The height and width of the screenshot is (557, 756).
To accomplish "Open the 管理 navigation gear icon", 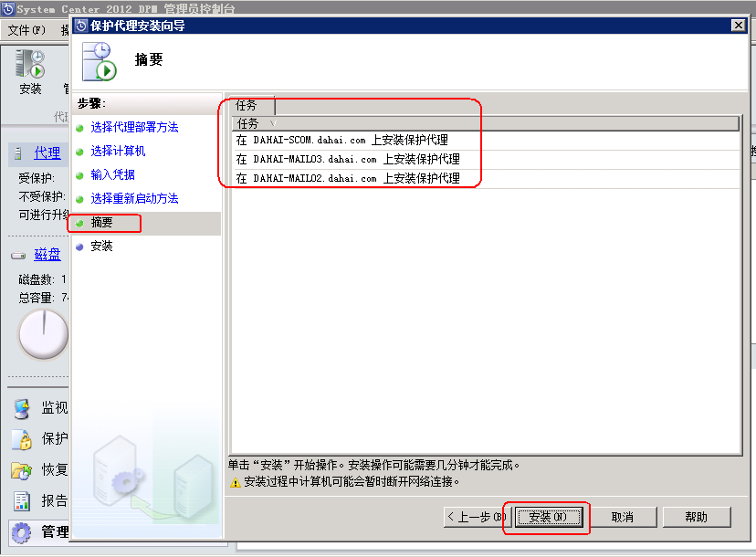I will [x=21, y=532].
